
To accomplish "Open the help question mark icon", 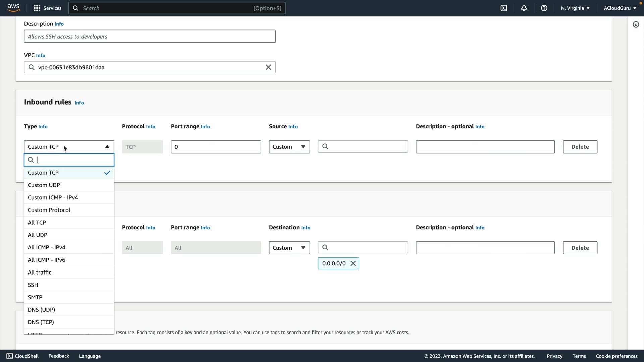I will tap(544, 8).
